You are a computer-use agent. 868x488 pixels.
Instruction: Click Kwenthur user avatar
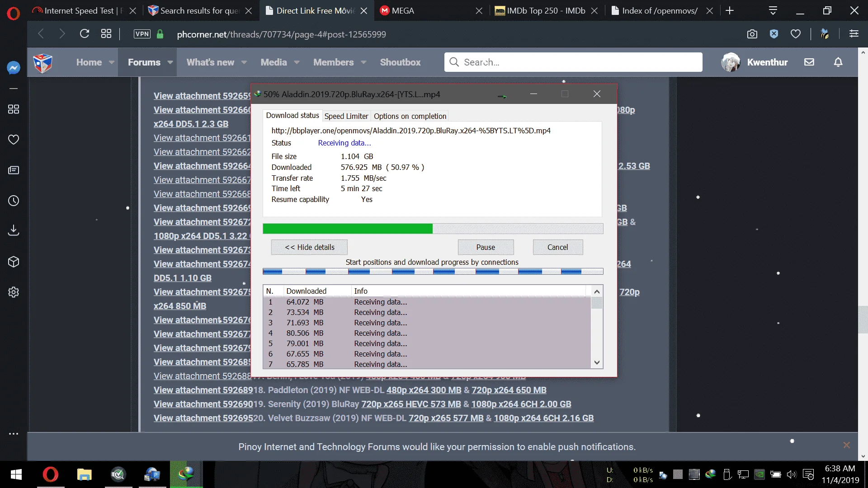click(x=731, y=62)
